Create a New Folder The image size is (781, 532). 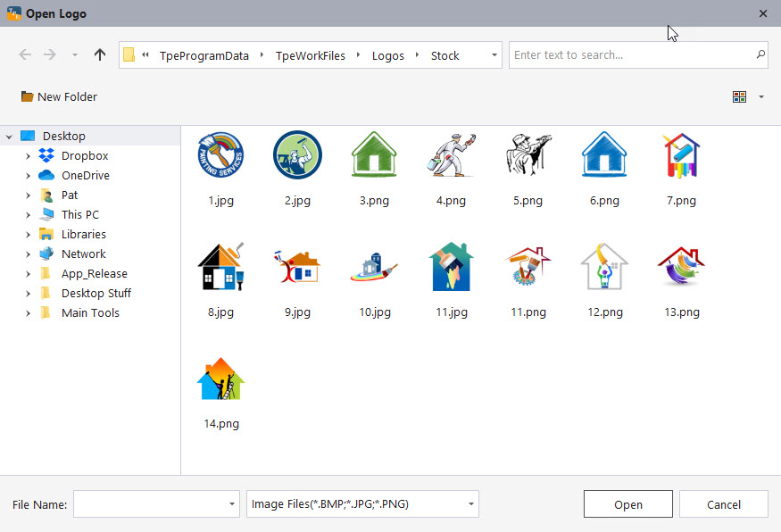[x=58, y=96]
